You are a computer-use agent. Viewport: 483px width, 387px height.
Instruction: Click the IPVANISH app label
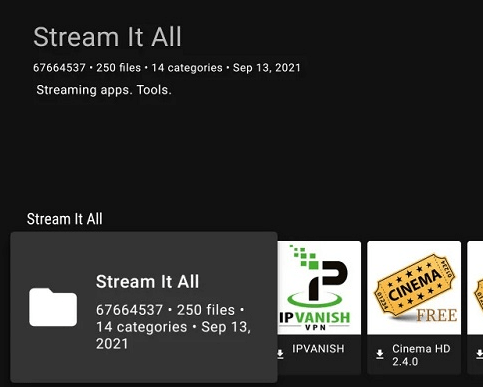tap(318, 349)
